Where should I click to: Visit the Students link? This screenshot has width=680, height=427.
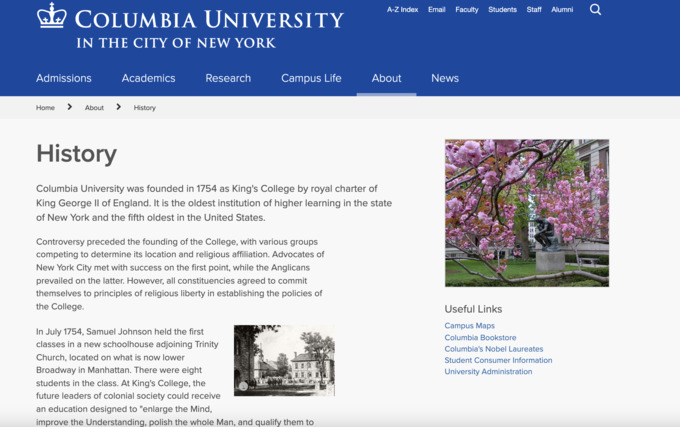coord(502,10)
